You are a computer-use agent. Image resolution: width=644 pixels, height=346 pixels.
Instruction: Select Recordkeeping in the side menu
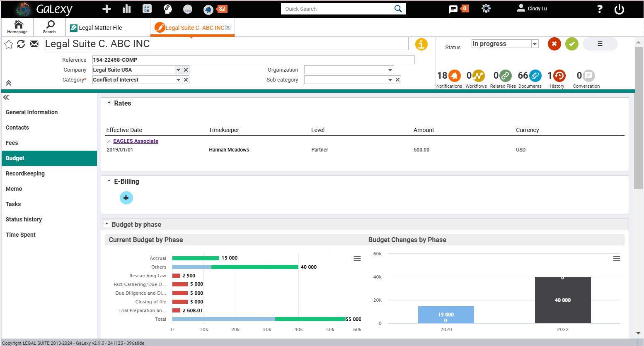[x=25, y=173]
